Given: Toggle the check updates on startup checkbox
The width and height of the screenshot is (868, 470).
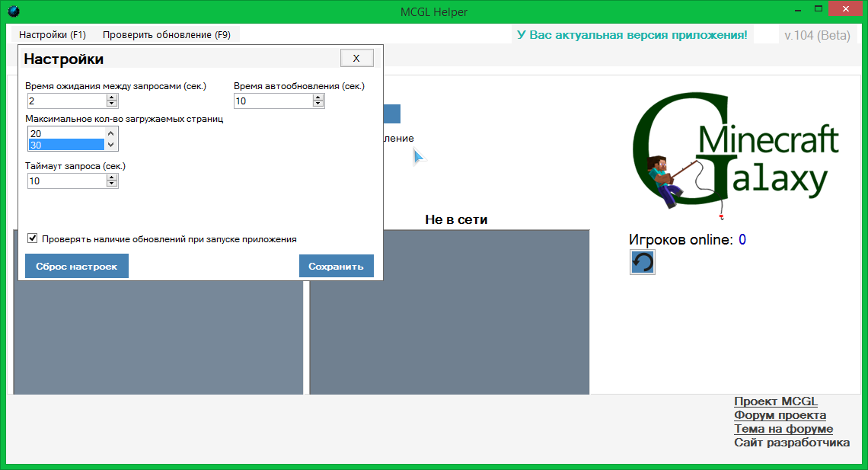Looking at the screenshot, I should 33,238.
